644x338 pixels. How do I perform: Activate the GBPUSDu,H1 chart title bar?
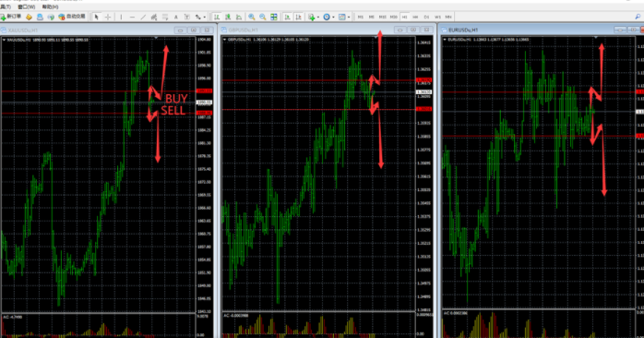[327, 30]
